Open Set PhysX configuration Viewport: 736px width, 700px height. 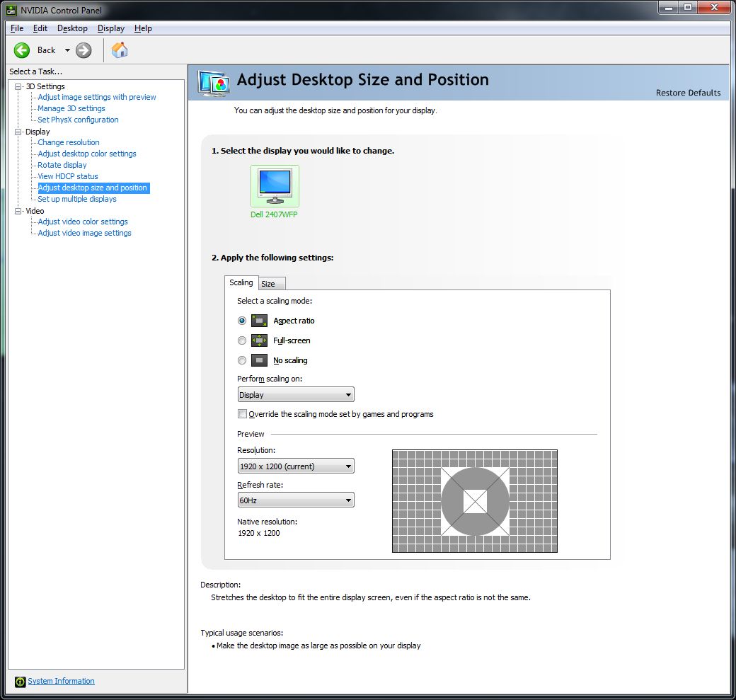click(78, 120)
